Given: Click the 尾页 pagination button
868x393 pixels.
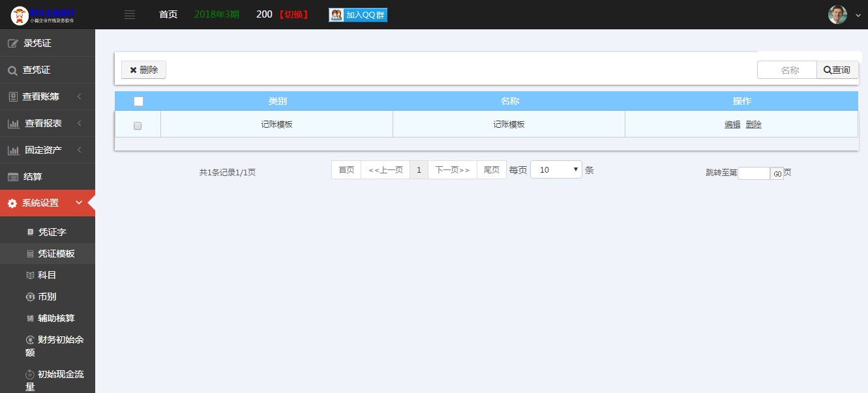Looking at the screenshot, I should click(x=492, y=169).
